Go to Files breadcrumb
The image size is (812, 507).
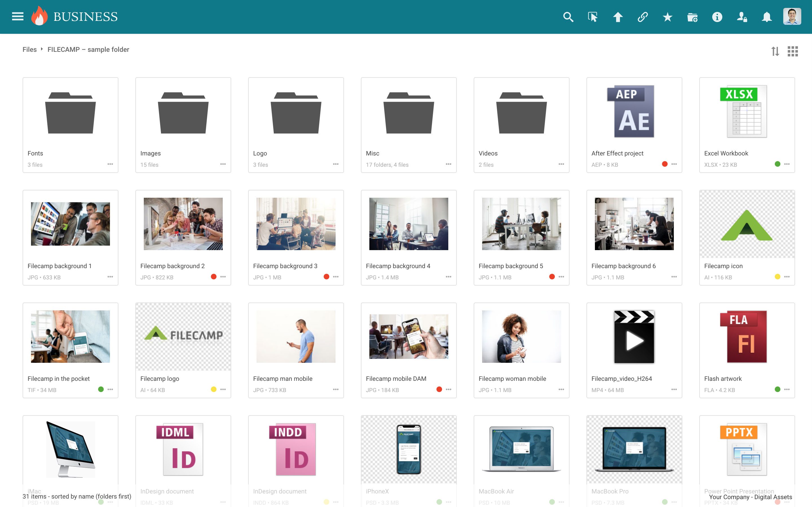click(x=30, y=50)
